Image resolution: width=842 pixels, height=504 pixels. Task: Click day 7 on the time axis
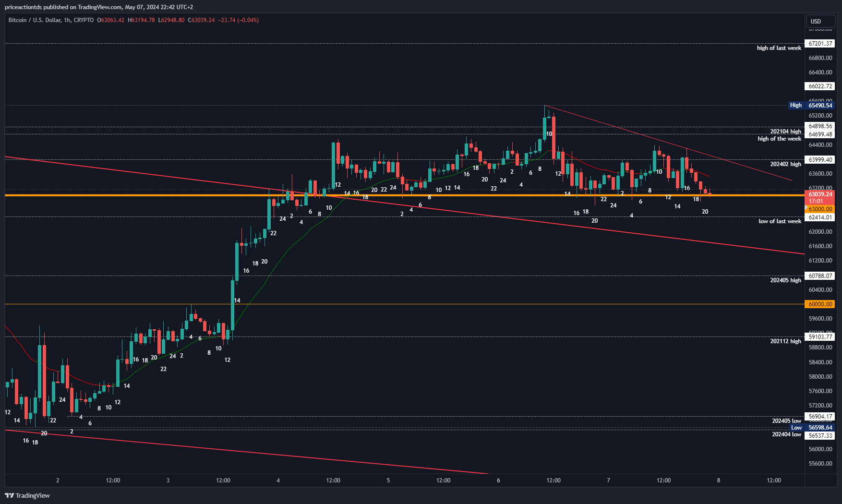click(608, 480)
